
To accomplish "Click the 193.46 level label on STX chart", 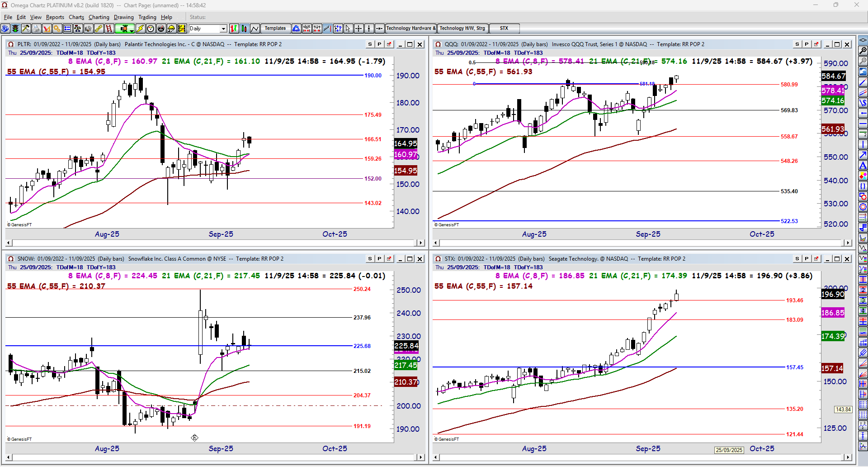I will coord(795,300).
